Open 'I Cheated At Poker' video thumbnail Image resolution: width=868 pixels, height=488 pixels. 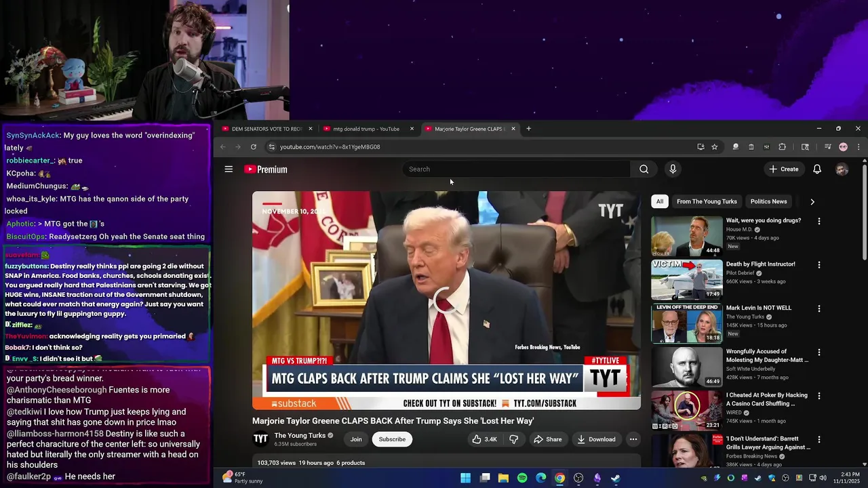[687, 410]
